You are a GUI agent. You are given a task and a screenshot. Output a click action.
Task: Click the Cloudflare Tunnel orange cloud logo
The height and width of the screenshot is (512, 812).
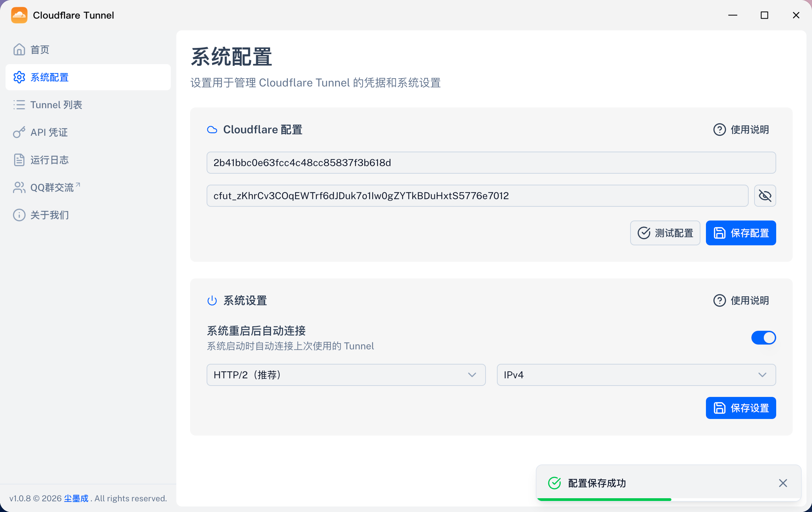point(19,15)
